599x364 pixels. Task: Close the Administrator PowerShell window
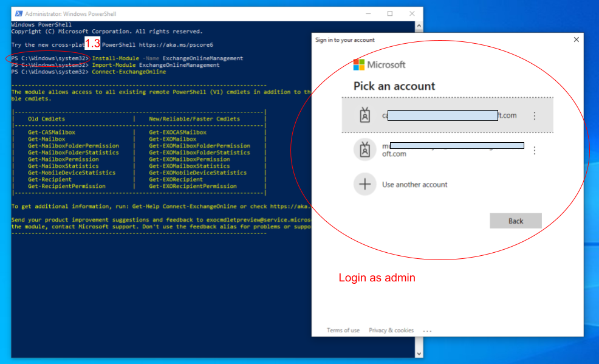click(412, 14)
